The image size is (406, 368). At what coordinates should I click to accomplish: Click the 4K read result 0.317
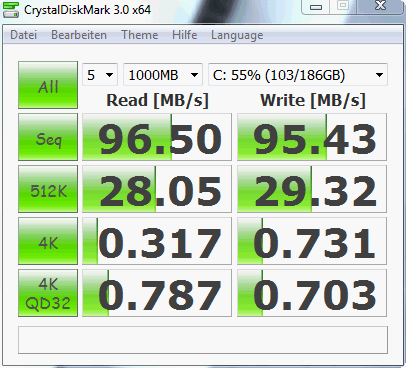coord(157,241)
